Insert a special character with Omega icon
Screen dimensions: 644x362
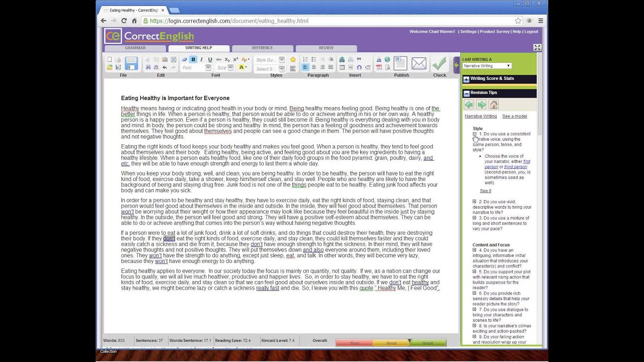coord(359,67)
